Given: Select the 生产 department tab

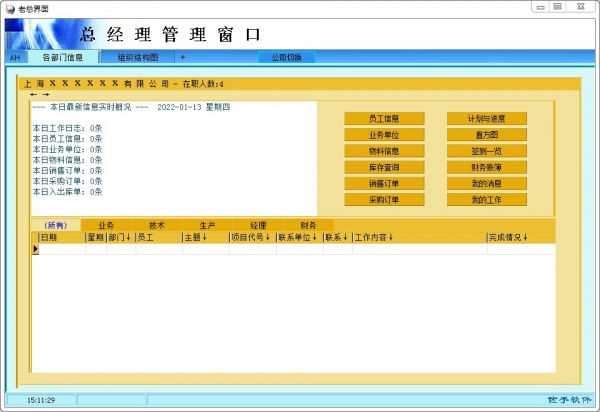Looking at the screenshot, I should coord(207,225).
